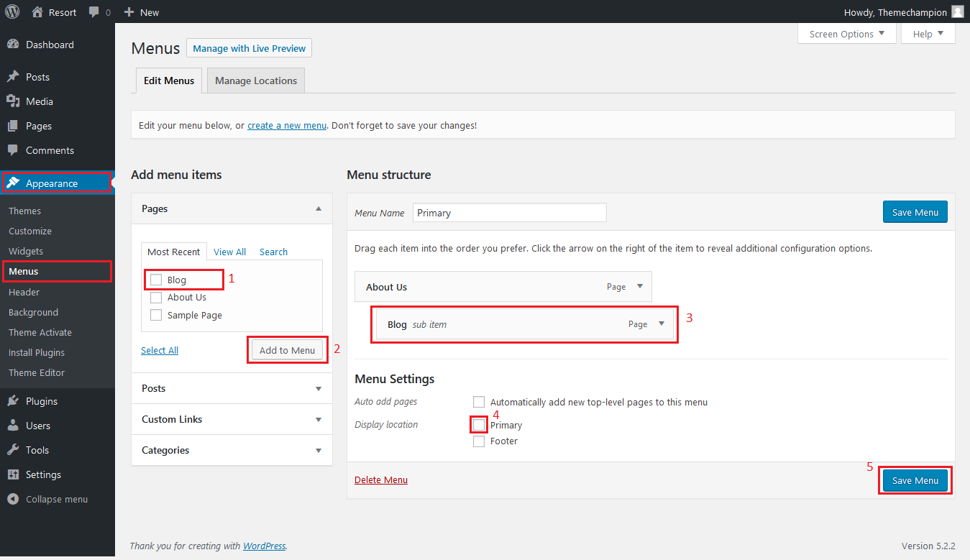
Task: Click the Plugins plug icon
Action: (x=13, y=401)
